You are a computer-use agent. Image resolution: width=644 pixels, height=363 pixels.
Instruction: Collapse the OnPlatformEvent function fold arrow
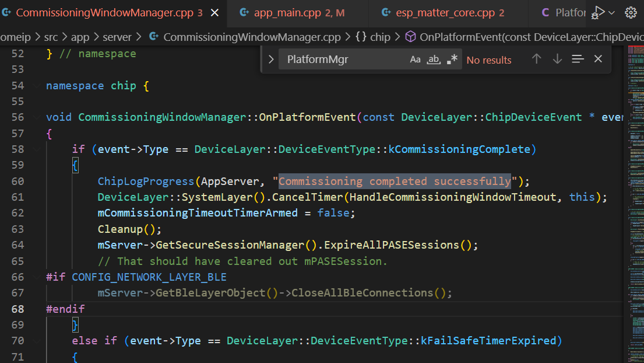coord(36,117)
